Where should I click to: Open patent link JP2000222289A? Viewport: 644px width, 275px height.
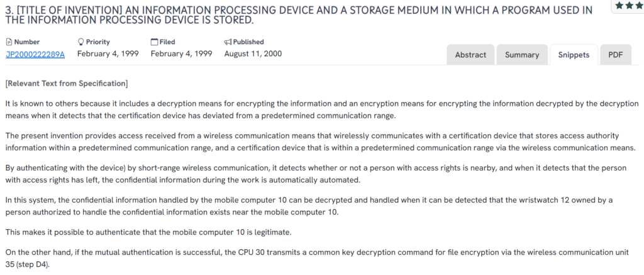point(35,53)
